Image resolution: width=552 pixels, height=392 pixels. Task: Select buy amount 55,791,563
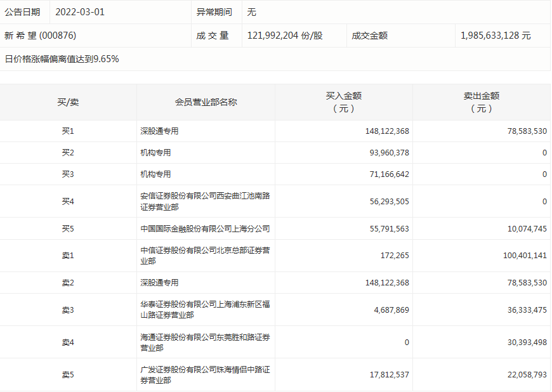[390, 229]
